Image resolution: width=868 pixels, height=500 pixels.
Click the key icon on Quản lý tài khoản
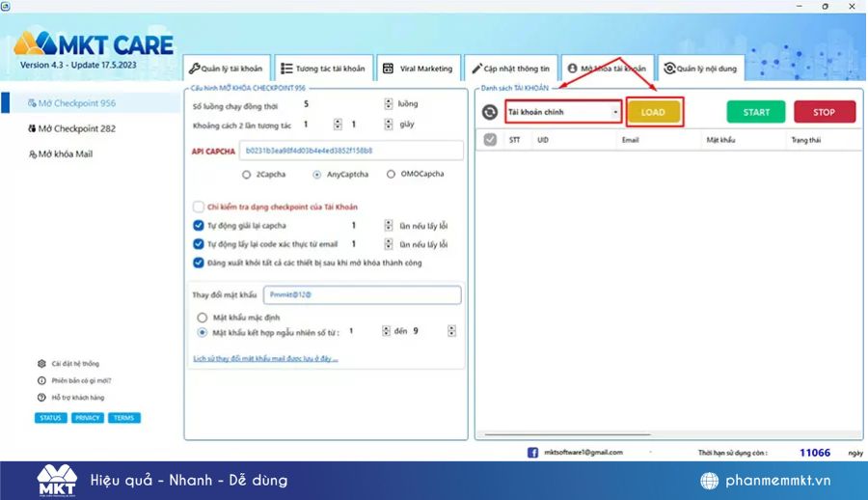[x=194, y=69]
